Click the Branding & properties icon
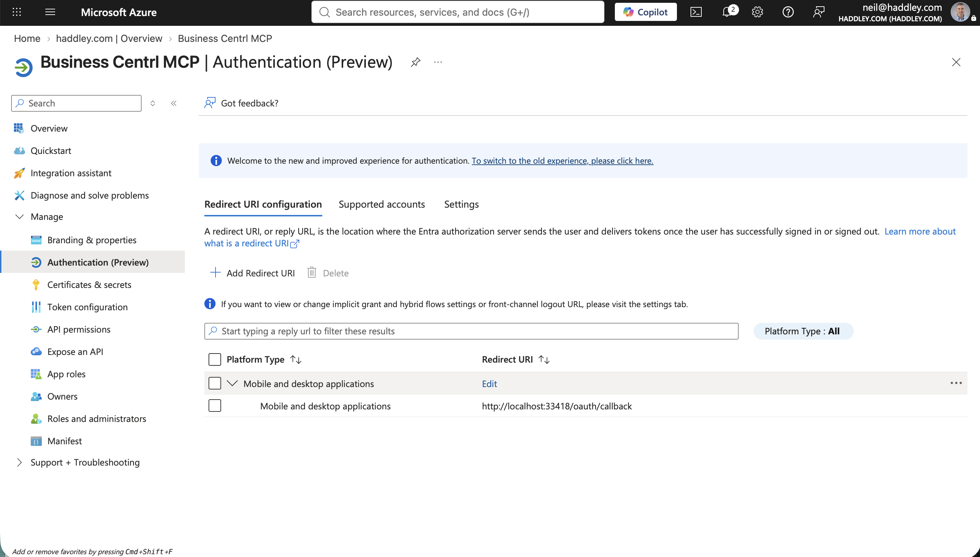The height and width of the screenshot is (557, 980). click(x=36, y=240)
